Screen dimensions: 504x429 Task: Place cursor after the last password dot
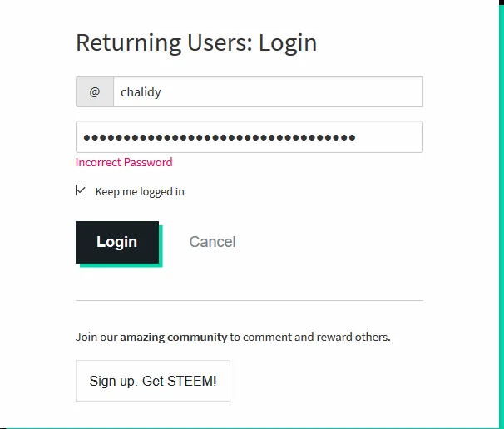356,137
